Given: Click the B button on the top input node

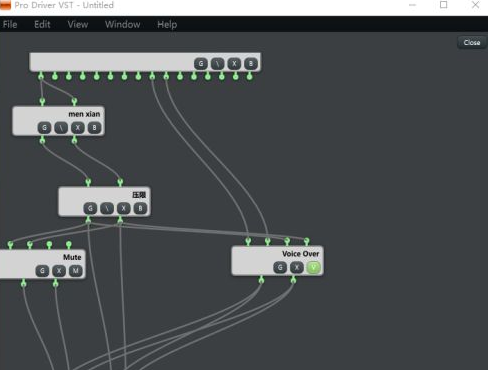Looking at the screenshot, I should pyautogui.click(x=251, y=64).
